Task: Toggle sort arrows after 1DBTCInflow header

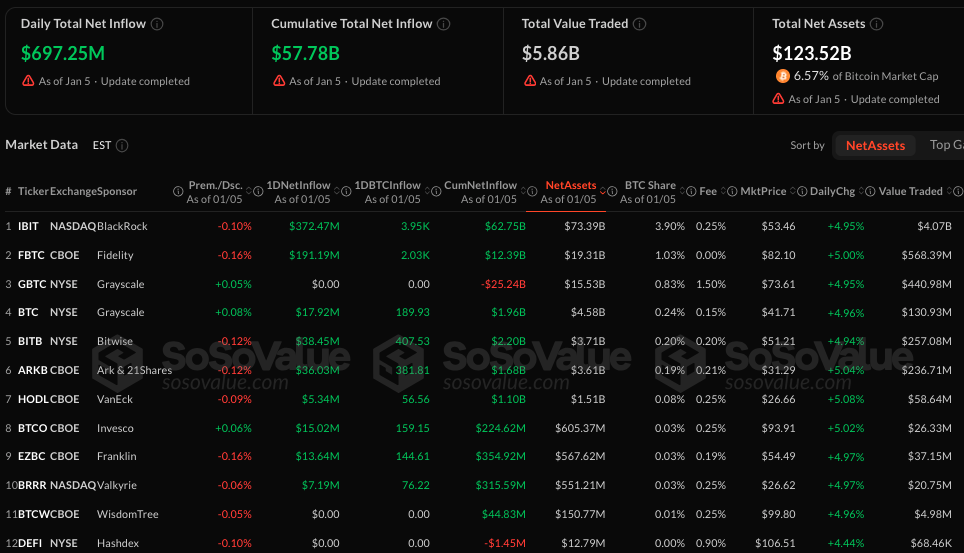Action: [427, 191]
